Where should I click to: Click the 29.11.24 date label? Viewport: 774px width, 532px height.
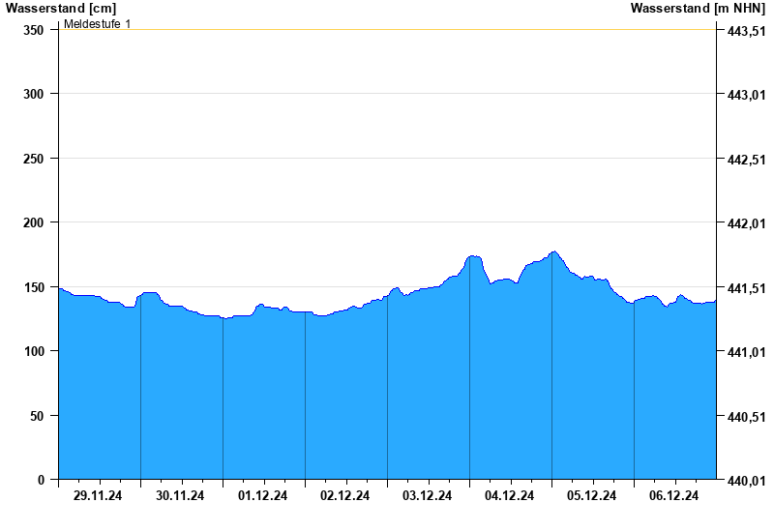(x=99, y=496)
